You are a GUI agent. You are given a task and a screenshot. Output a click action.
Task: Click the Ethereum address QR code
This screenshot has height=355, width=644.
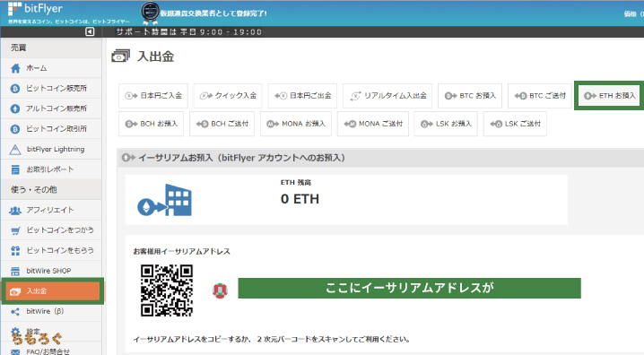click(167, 290)
